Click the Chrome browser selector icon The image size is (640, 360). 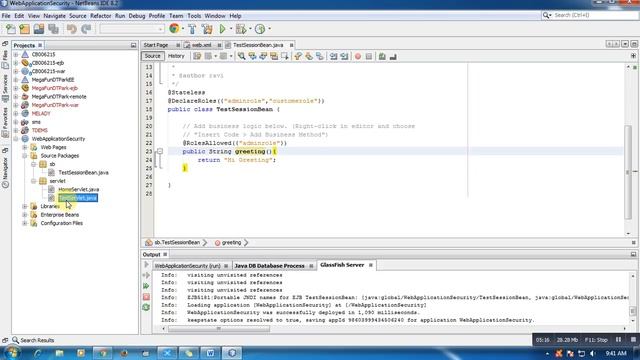click(174, 29)
